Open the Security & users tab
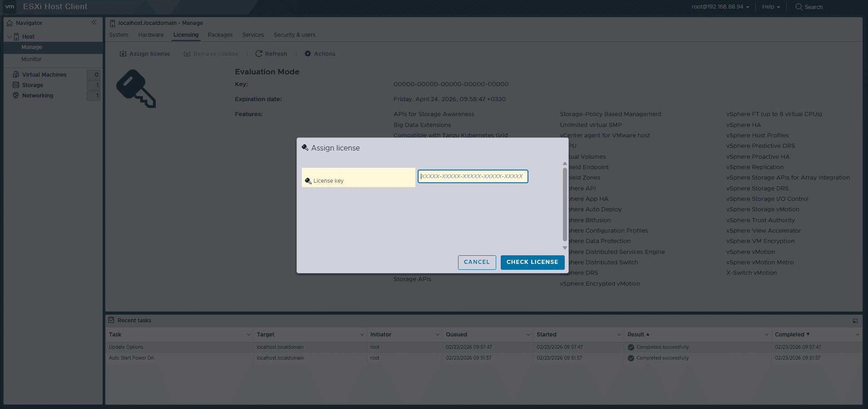The width and height of the screenshot is (868, 409). (x=295, y=35)
